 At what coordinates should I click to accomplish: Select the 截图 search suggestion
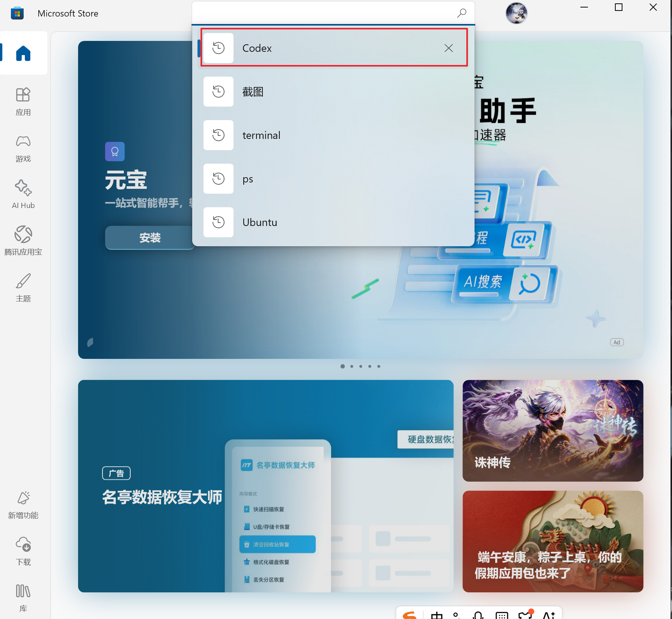(334, 92)
